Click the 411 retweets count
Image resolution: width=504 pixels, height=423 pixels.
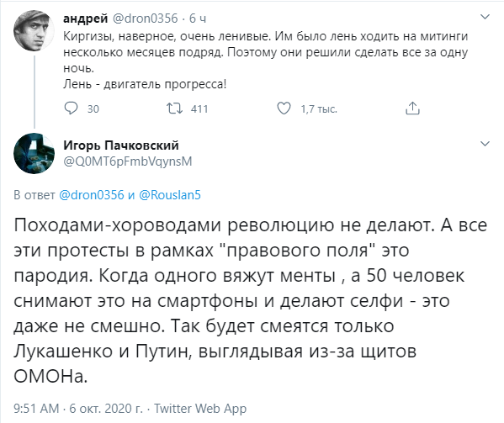tap(199, 108)
